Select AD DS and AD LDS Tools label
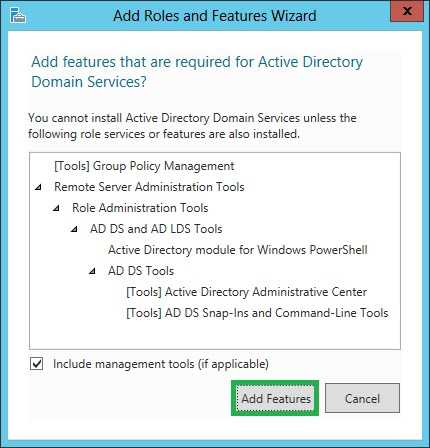 tap(156, 229)
